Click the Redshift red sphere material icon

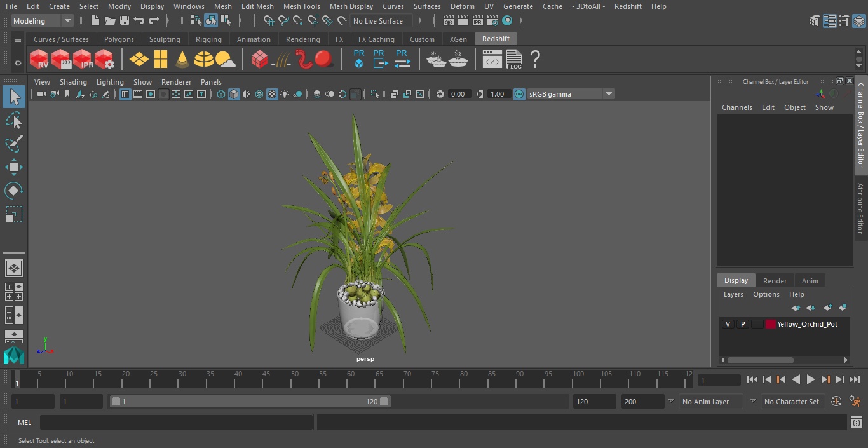tap(324, 60)
